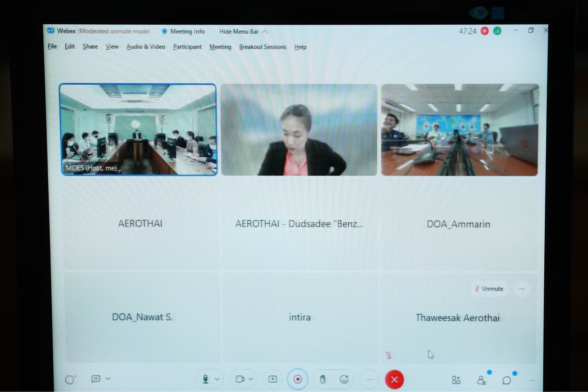Click the share content icon
588x392 pixels.
(x=272, y=379)
